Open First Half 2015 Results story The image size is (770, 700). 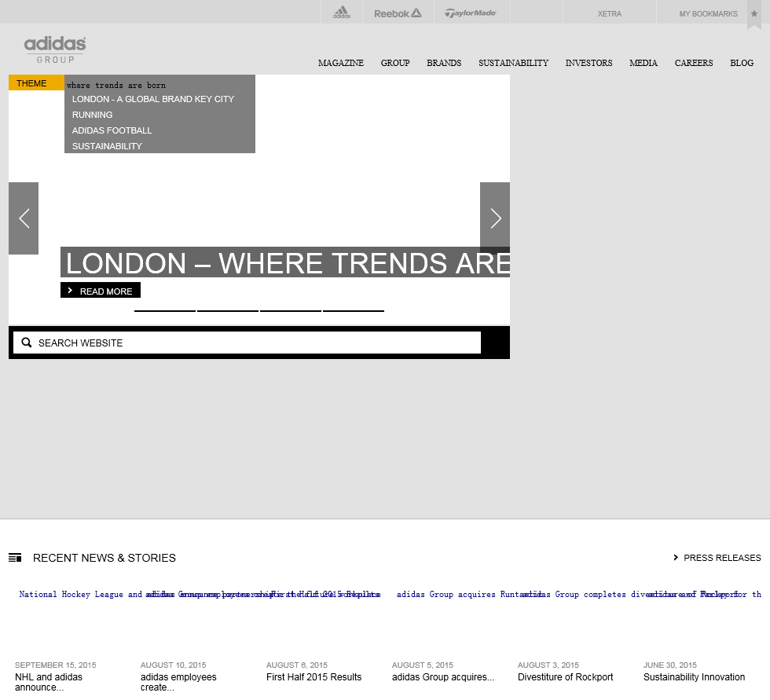313,677
